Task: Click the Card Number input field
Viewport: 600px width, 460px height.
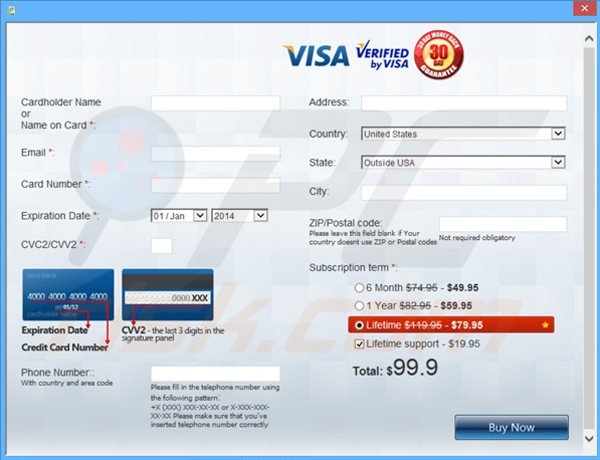Action: pyautogui.click(x=216, y=185)
